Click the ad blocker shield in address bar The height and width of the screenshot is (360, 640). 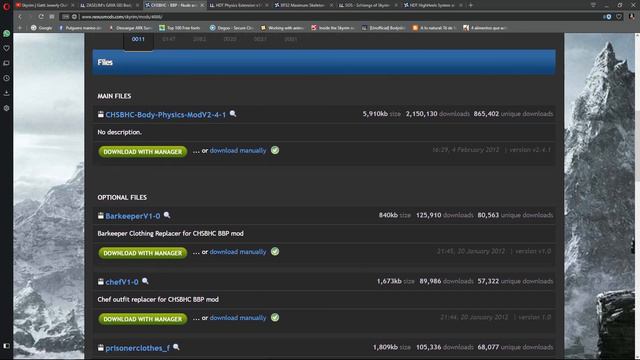tap(608, 17)
